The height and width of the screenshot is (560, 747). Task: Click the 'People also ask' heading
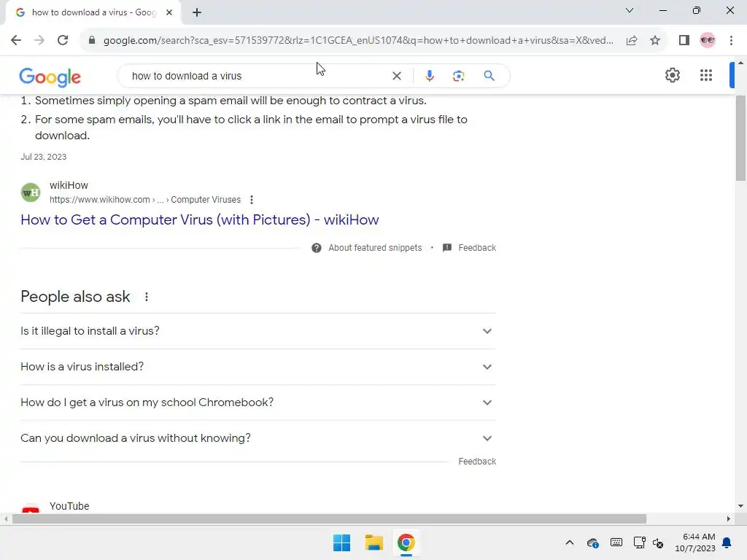75,297
